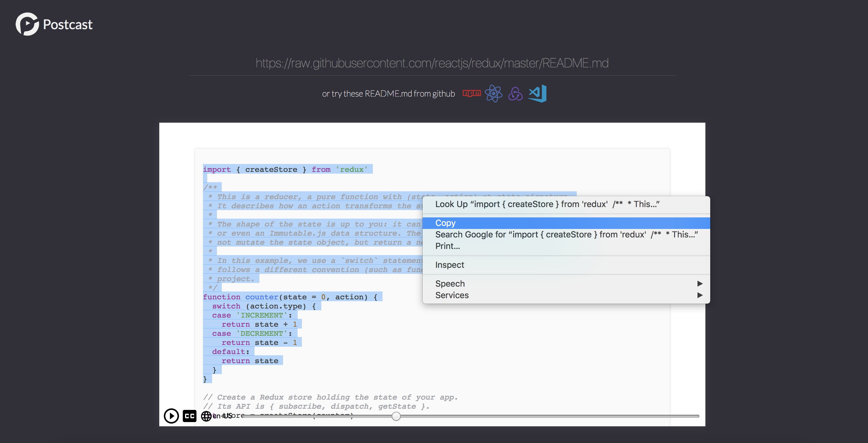
Task: Load the VS Code README icon
Action: click(537, 94)
